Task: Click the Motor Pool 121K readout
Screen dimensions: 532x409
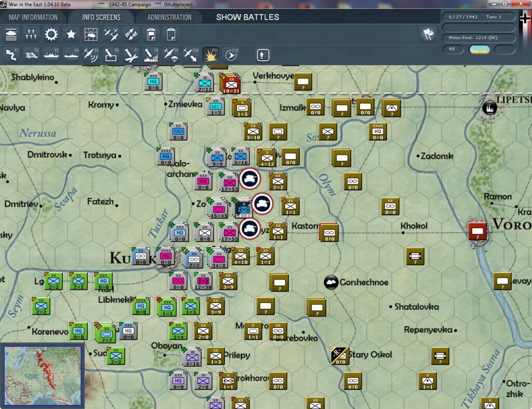Action: pyautogui.click(x=478, y=37)
